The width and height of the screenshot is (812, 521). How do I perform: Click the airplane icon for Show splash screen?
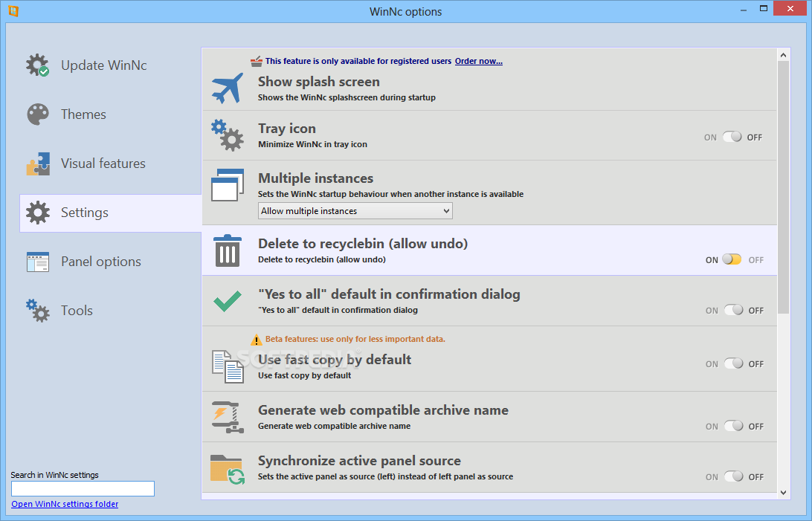pyautogui.click(x=228, y=88)
